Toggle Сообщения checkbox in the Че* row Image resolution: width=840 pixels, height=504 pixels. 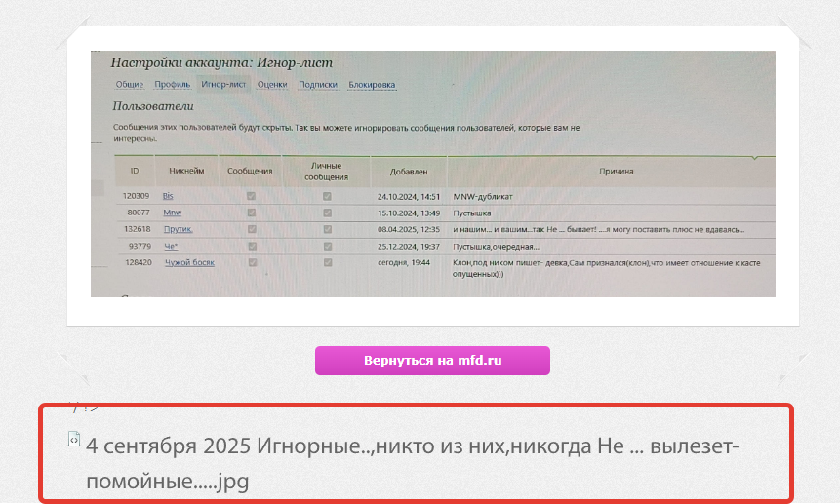tap(252, 246)
